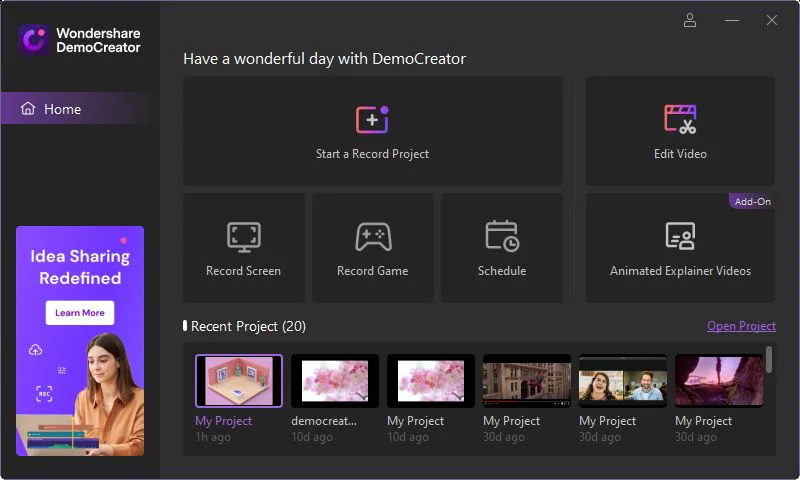Click the Start a Record Project label

pos(372,154)
